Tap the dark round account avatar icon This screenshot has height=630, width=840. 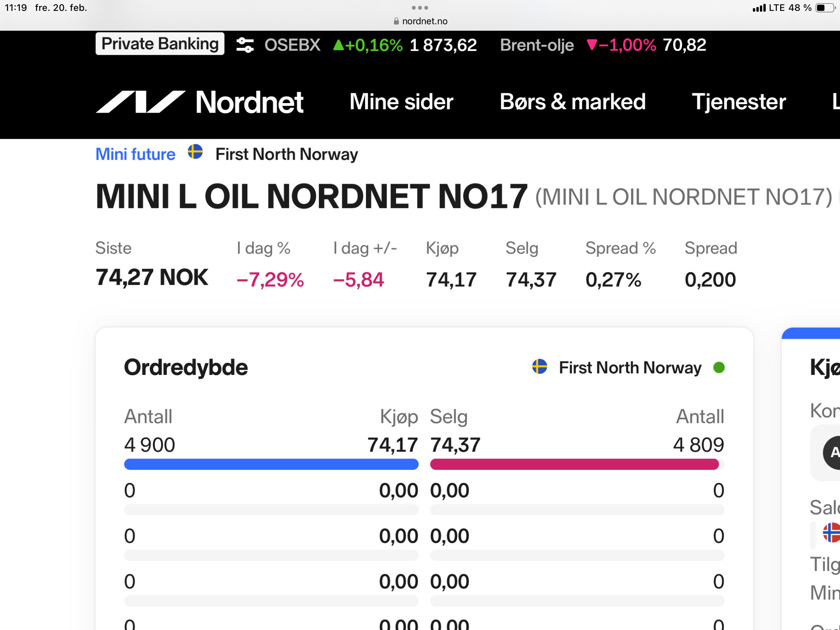(832, 453)
